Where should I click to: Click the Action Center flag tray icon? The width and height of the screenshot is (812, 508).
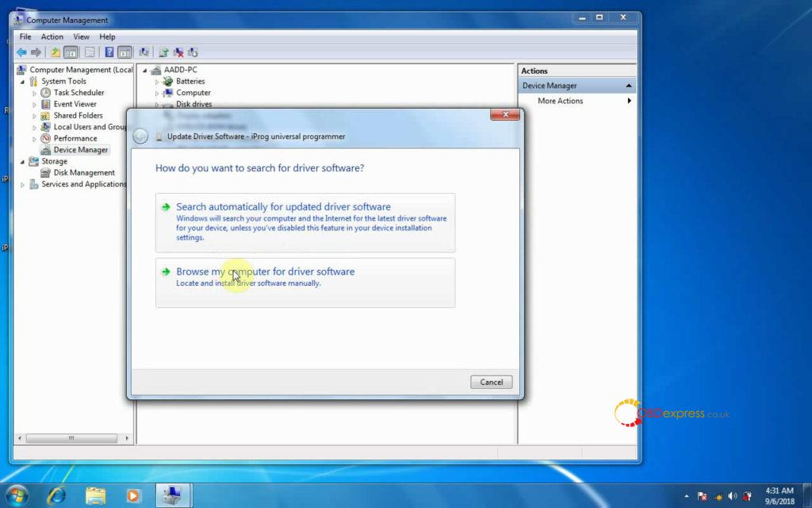click(x=703, y=496)
